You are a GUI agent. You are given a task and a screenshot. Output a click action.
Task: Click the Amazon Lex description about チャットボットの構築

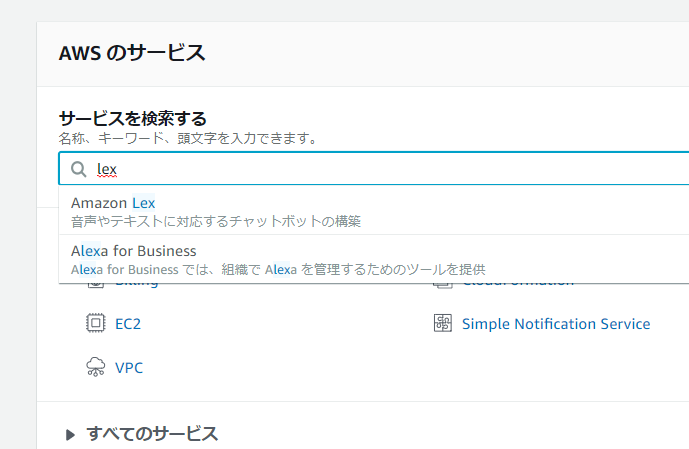[x=216, y=221]
